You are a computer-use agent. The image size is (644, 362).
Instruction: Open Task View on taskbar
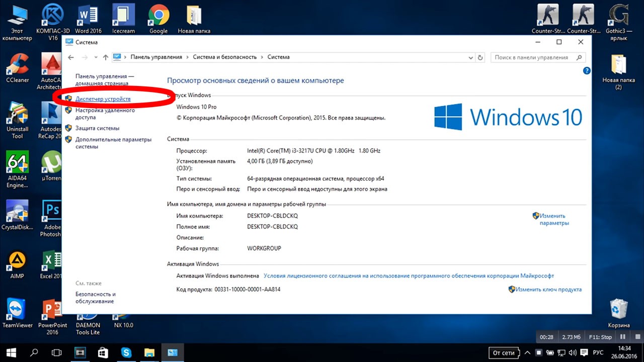(x=57, y=352)
